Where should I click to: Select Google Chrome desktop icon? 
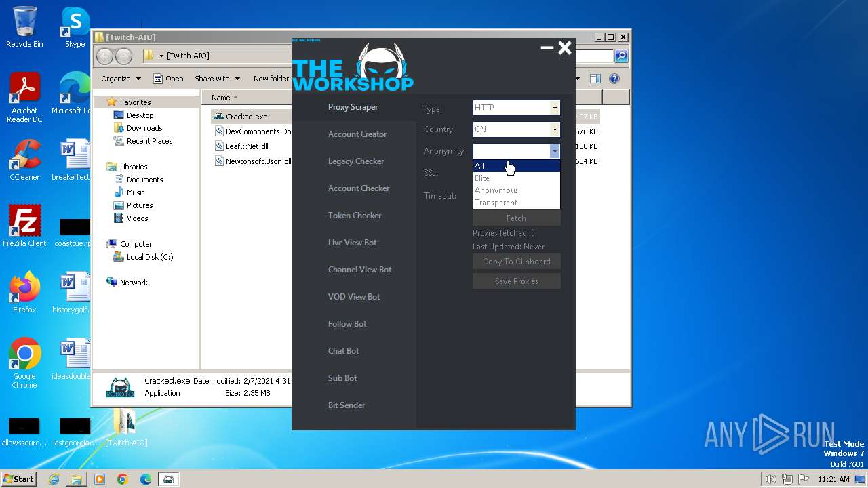pyautogui.click(x=24, y=363)
